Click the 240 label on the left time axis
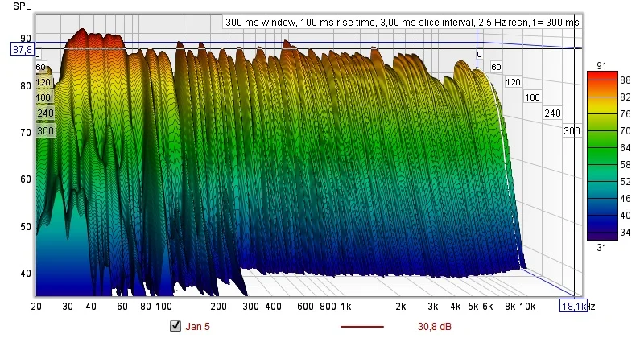644x338 pixels. point(46,113)
